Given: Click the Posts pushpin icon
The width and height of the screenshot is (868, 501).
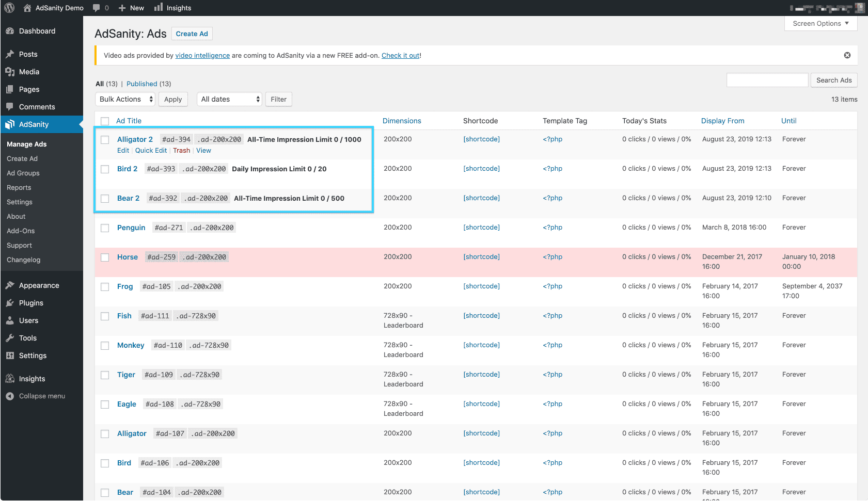Looking at the screenshot, I should tap(10, 54).
